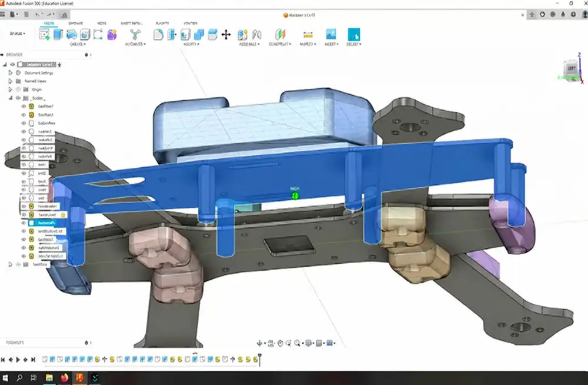
Task: Open the Assemble dropdown menu
Action: (x=249, y=44)
